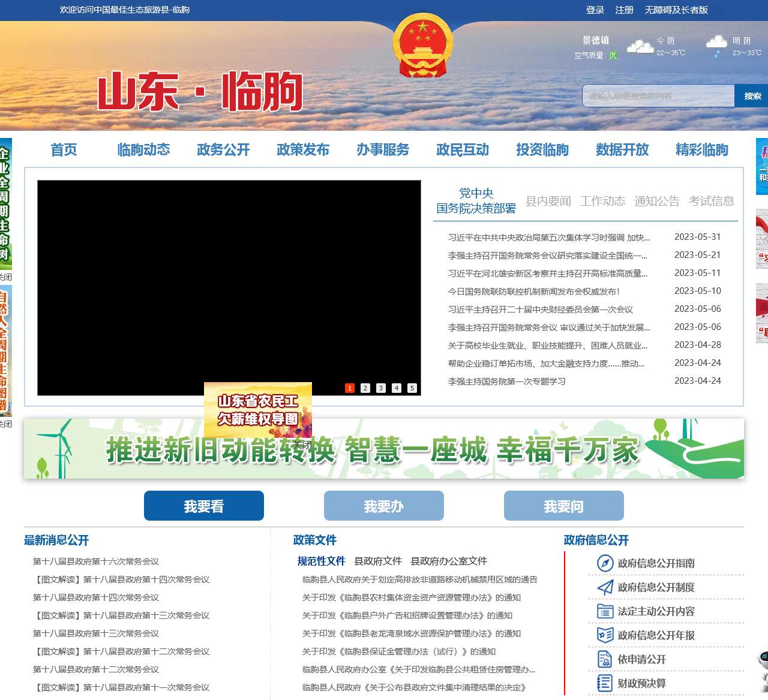Click today's cloudy weather icon

pos(640,47)
